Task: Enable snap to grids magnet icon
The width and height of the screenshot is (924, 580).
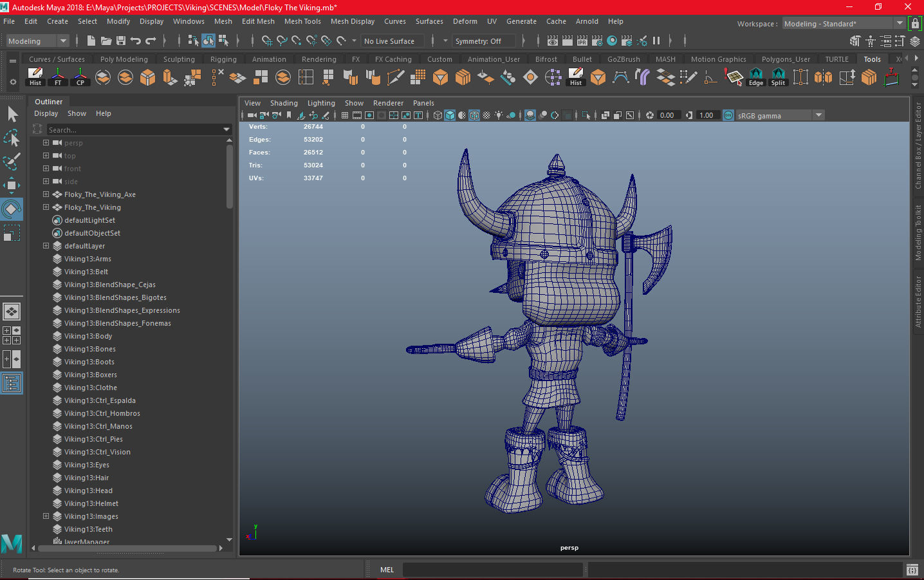Action: pos(267,41)
